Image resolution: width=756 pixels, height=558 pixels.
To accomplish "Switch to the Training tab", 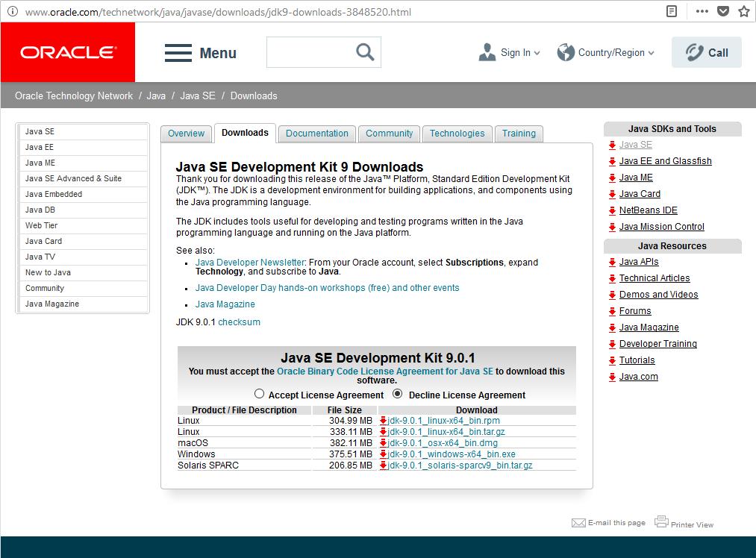I will click(x=519, y=134).
